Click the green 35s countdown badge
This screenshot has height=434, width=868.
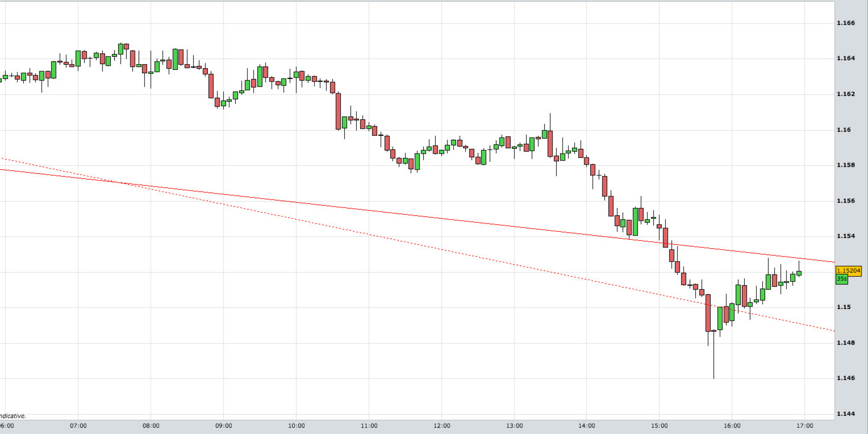pos(842,279)
